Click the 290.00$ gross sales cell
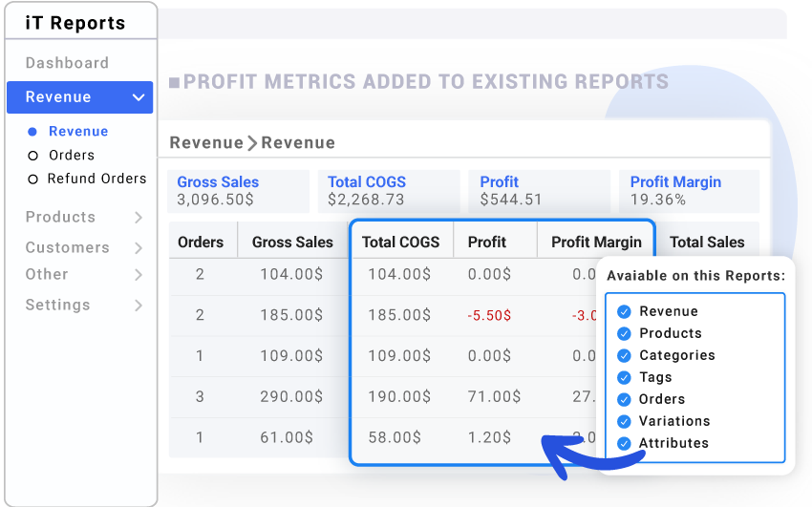 (x=291, y=397)
